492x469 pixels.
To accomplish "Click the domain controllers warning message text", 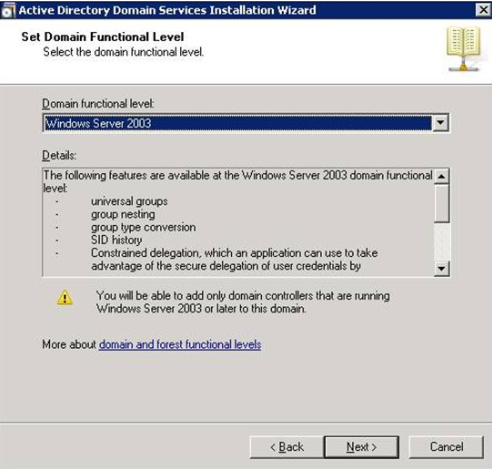I will (243, 302).
